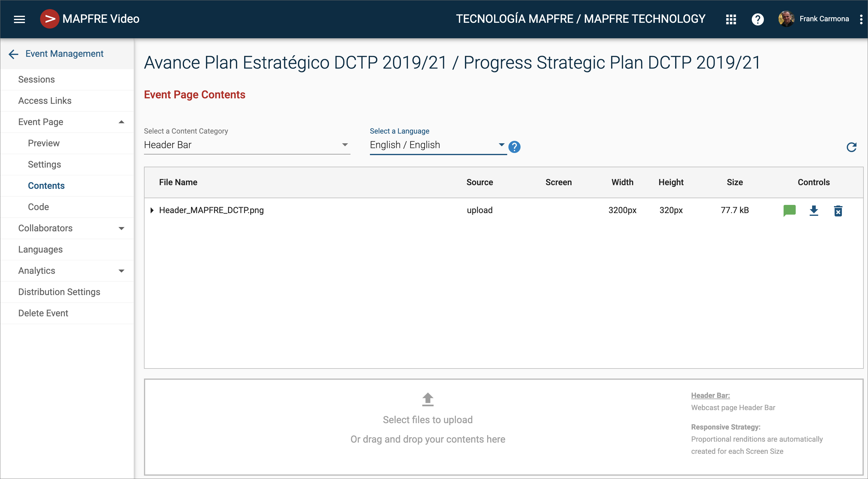
Task: Expand the Header_MAPFRE_DCTP.png row
Action: 152,210
